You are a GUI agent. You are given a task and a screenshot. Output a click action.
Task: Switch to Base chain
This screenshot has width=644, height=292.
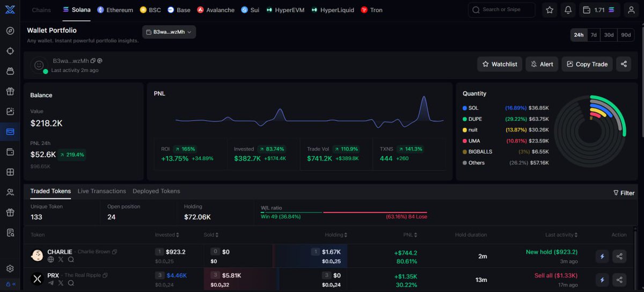click(x=179, y=10)
